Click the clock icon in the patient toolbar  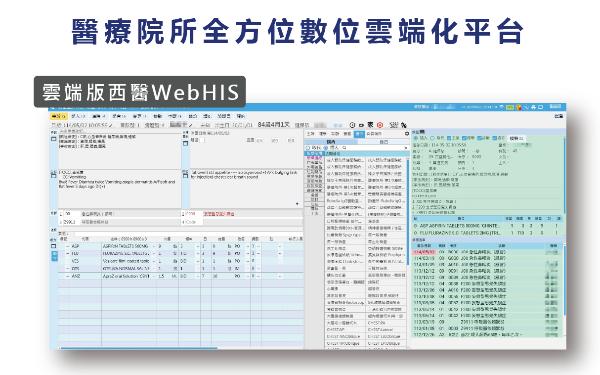coord(352,125)
